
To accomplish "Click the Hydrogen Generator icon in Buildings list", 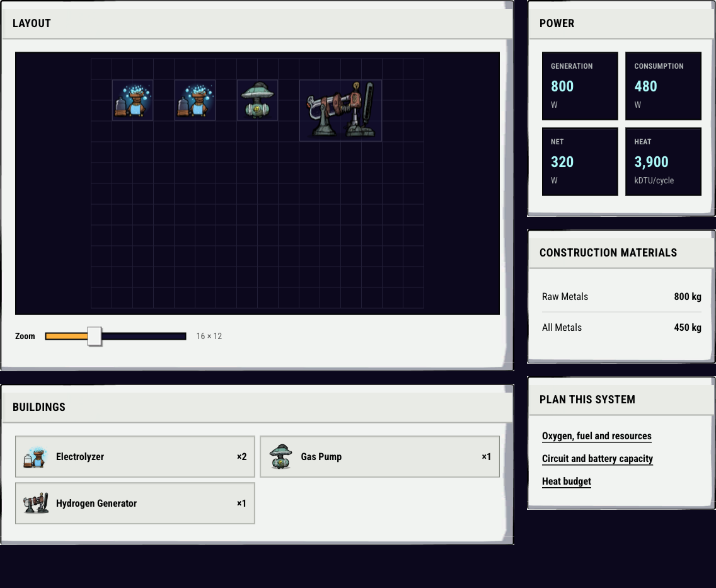I will tap(36, 503).
